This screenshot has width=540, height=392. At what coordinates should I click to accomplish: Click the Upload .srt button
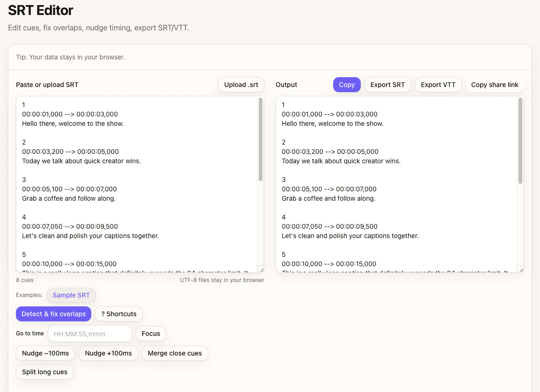coord(241,85)
